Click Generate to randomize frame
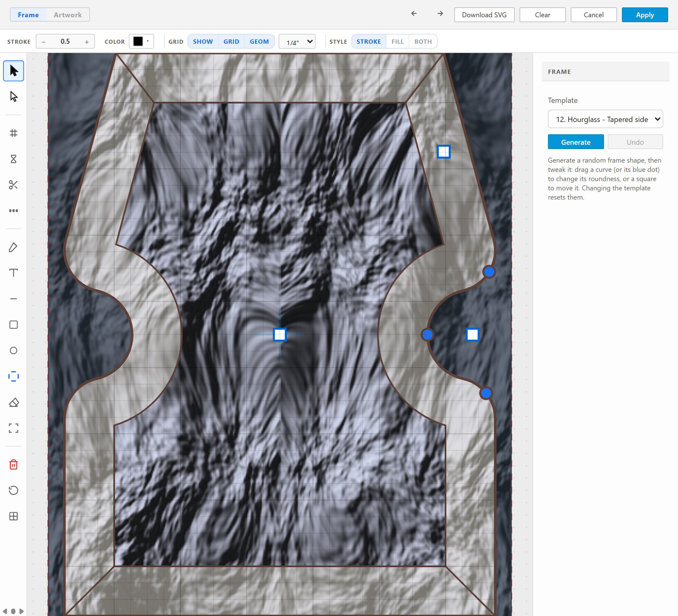This screenshot has width=678, height=616. (x=576, y=142)
